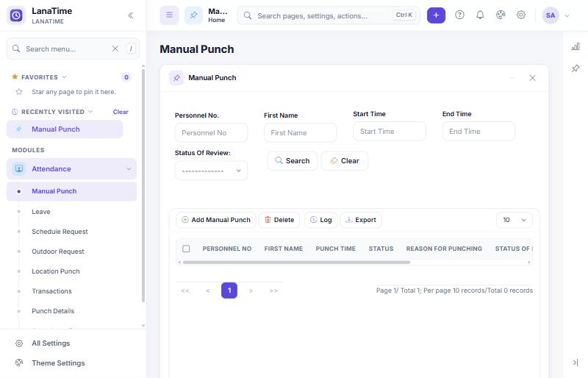Click the Log button

pyautogui.click(x=321, y=220)
